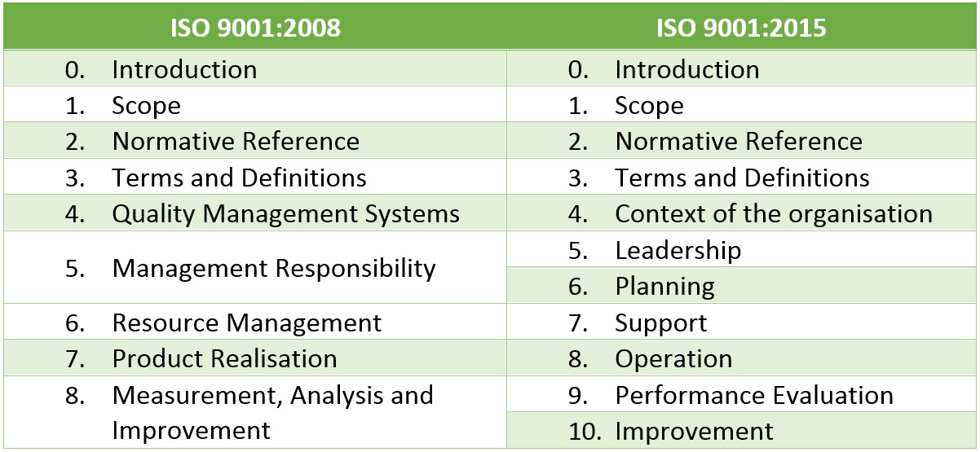Click the ISO 9001:2015 column header
980x452 pixels.
pyautogui.click(x=742, y=28)
